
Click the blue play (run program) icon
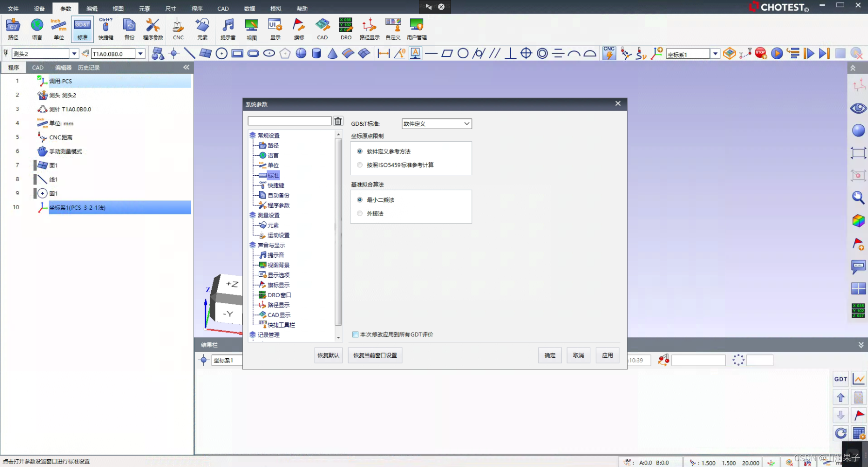[776, 53]
